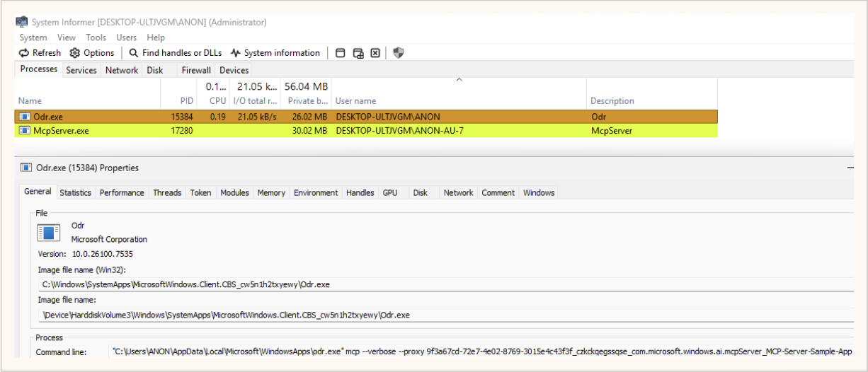This screenshot has height=372, width=868.
Task: Click the Find handles or DLLs magnifier
Action: [x=133, y=53]
